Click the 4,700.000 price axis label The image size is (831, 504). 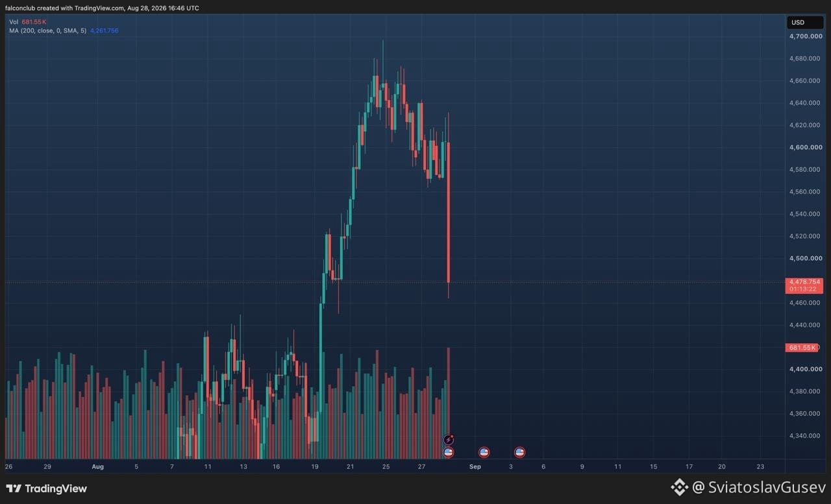pyautogui.click(x=804, y=36)
